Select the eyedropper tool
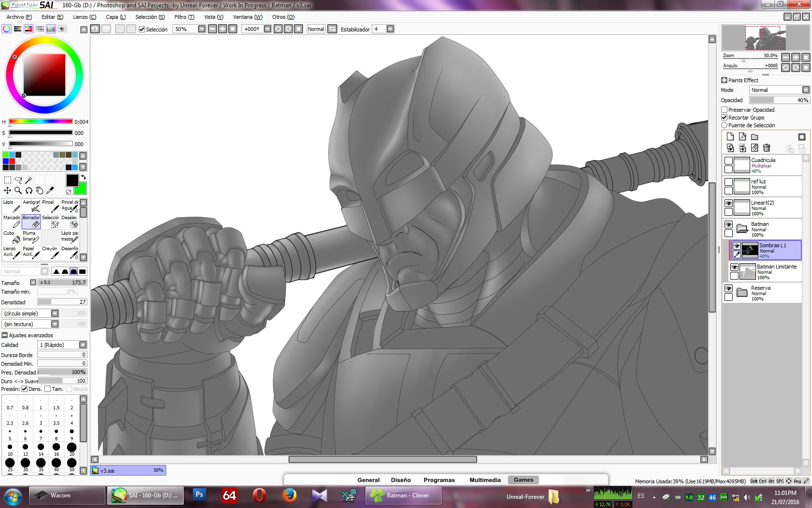Viewport: 812px width, 508px height. tap(50, 191)
